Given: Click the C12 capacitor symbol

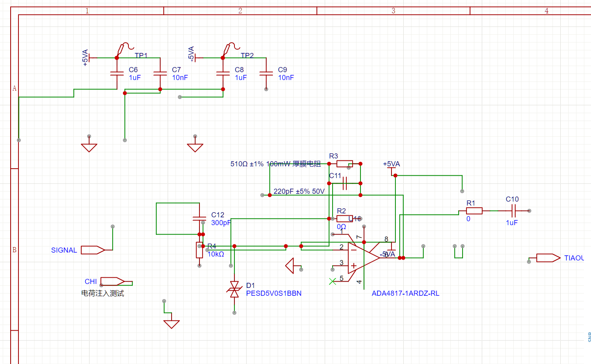Looking at the screenshot, I should [199, 218].
